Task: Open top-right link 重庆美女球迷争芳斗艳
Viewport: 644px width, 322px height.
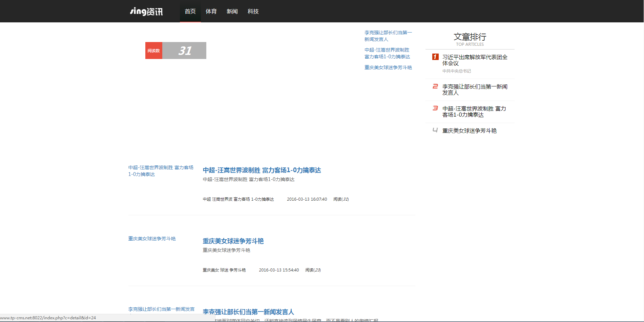Action: tap(388, 67)
